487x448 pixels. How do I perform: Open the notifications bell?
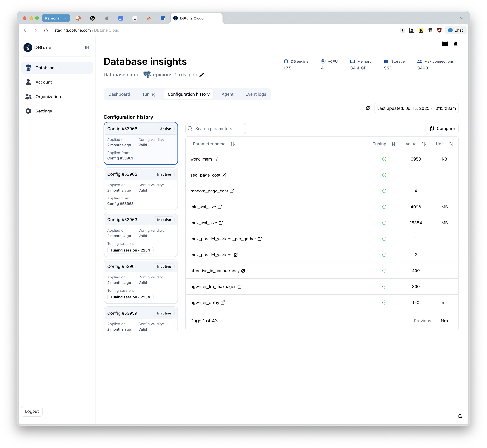click(455, 44)
